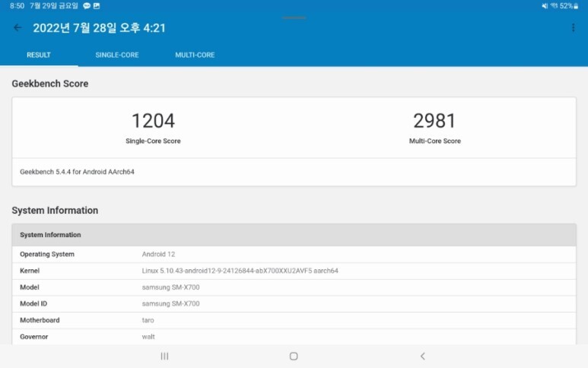Select the 2981 multi-core score value
This screenshot has width=588, height=368.
434,121
